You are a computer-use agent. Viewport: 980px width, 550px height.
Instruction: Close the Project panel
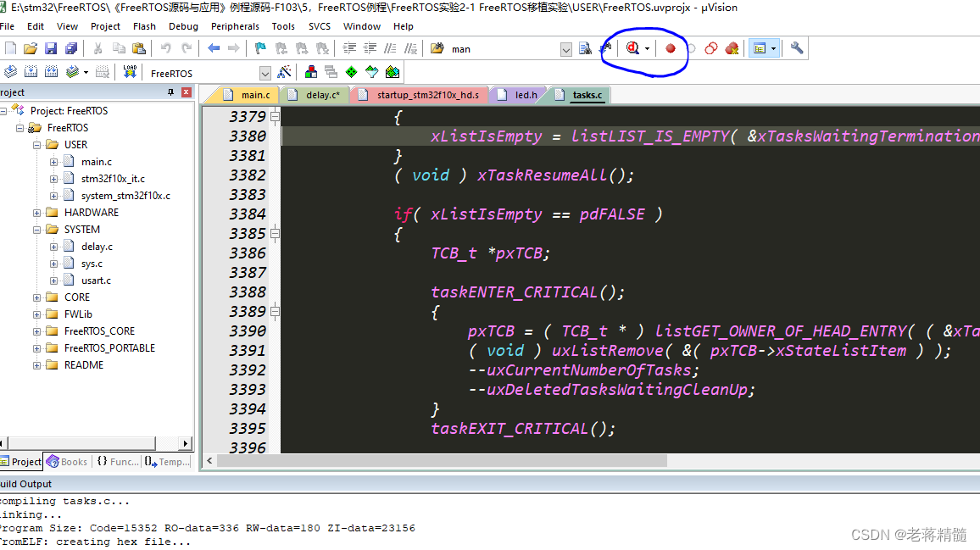click(187, 92)
